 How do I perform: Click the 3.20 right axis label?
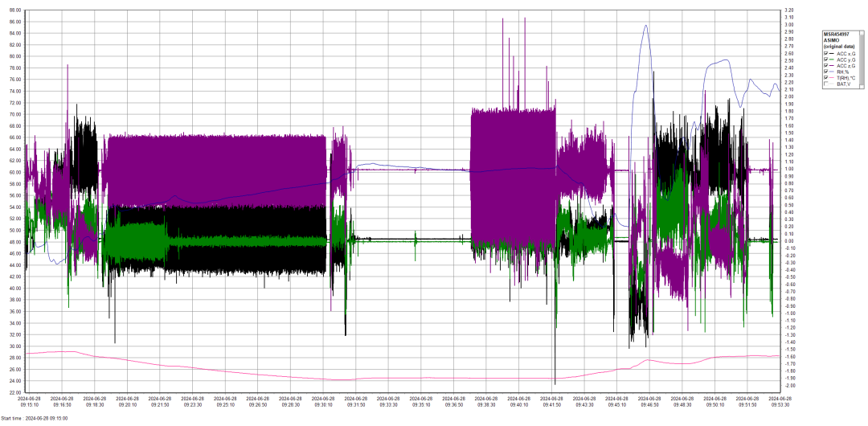[789, 10]
